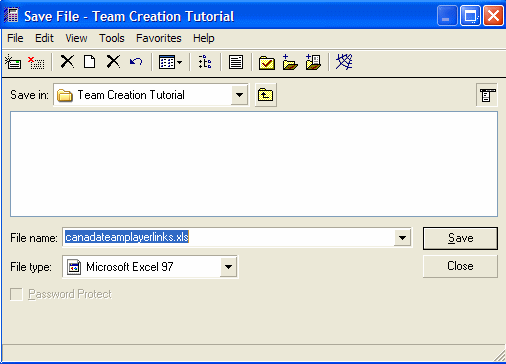Expand the File type dropdown arrow
Screen dimensions: 506x364
point(228,267)
